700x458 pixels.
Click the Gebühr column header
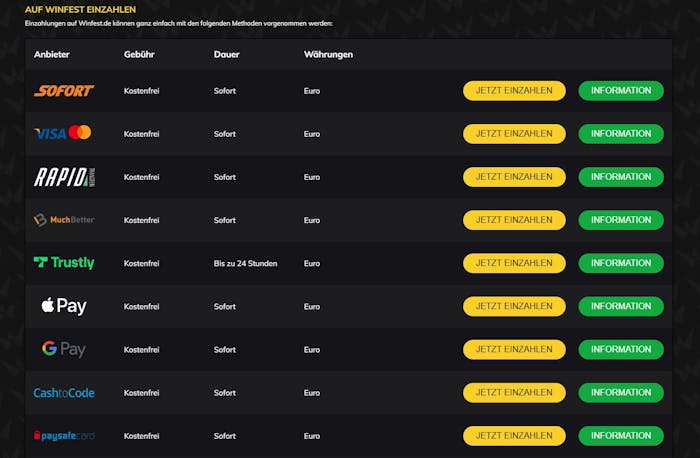point(139,54)
